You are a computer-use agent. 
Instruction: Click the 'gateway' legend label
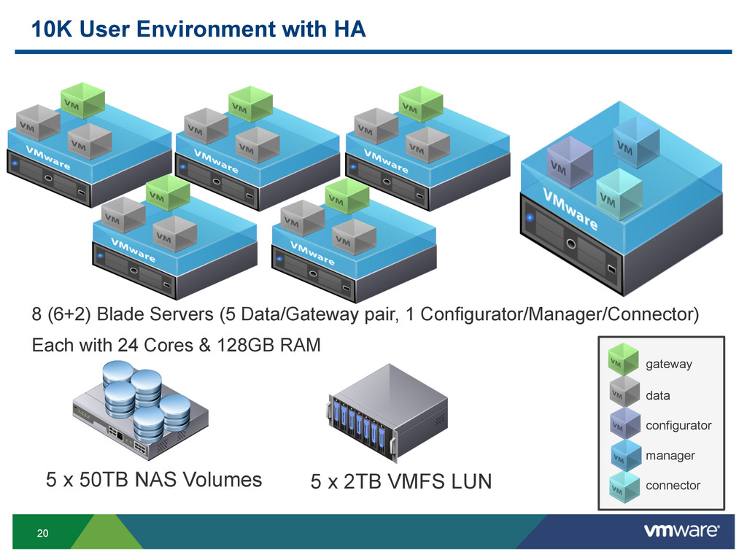669,365
